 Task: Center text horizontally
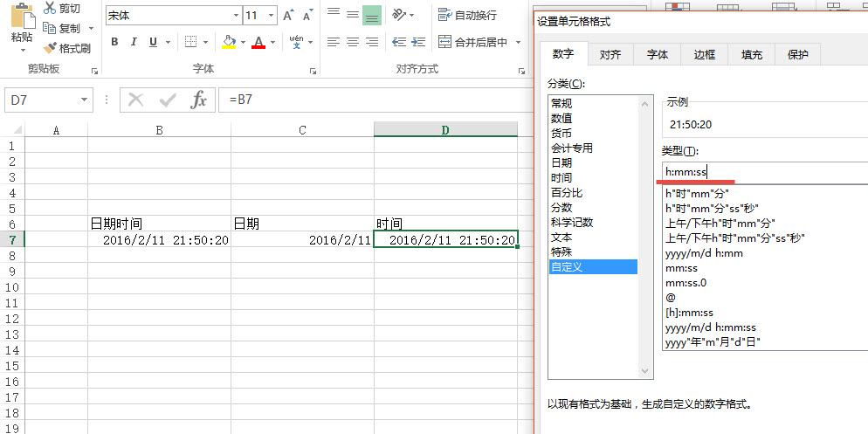[353, 42]
